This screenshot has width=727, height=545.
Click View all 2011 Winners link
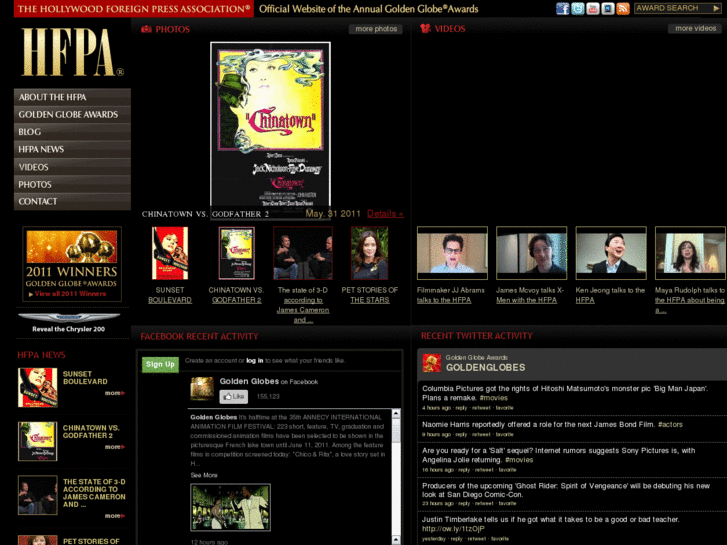70,294
